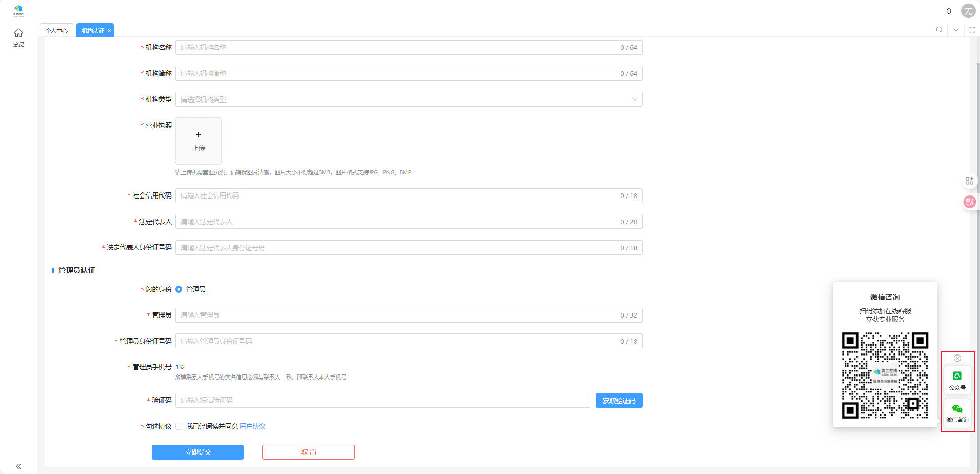Click the notification bell icon
Screen dimensions: 980x474
(x=949, y=11)
